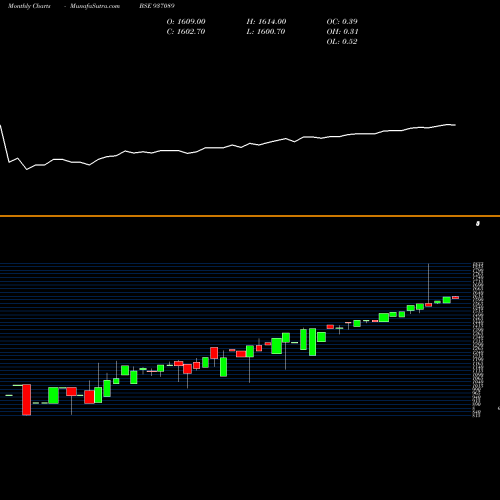Image resolution: width=500 pixels, height=500 pixels.
Task: Click the open value O: 1609.00
Action: (x=186, y=22)
